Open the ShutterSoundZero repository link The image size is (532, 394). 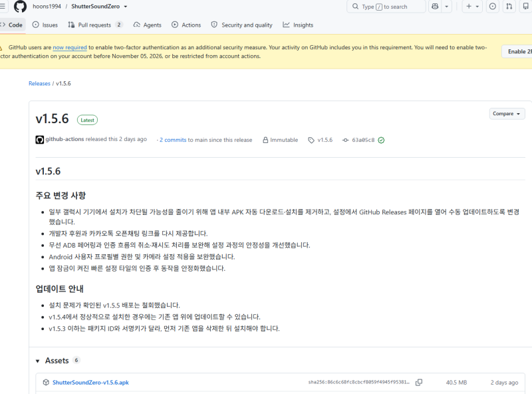[x=95, y=7]
